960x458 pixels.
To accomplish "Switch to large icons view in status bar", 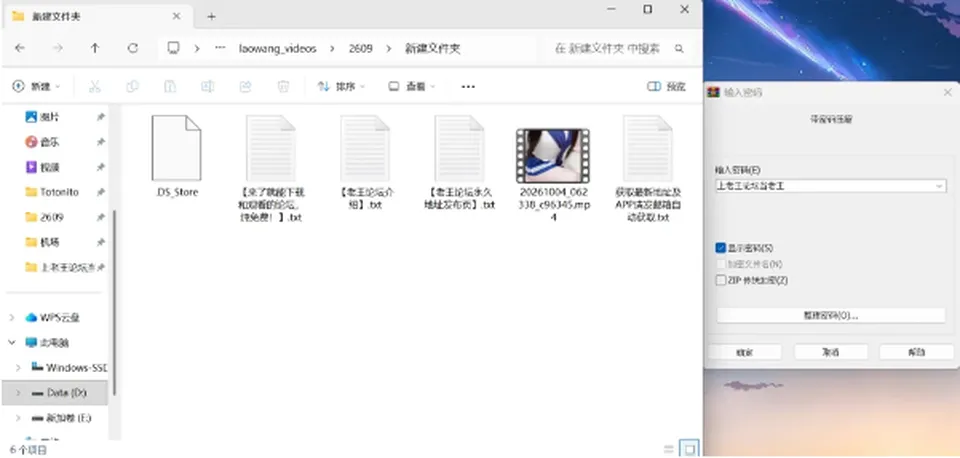I will (x=689, y=449).
